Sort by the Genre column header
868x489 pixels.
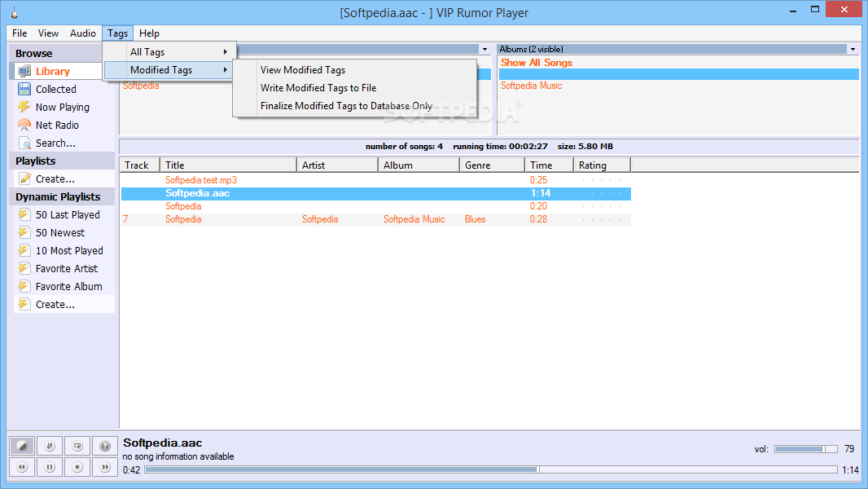(492, 165)
